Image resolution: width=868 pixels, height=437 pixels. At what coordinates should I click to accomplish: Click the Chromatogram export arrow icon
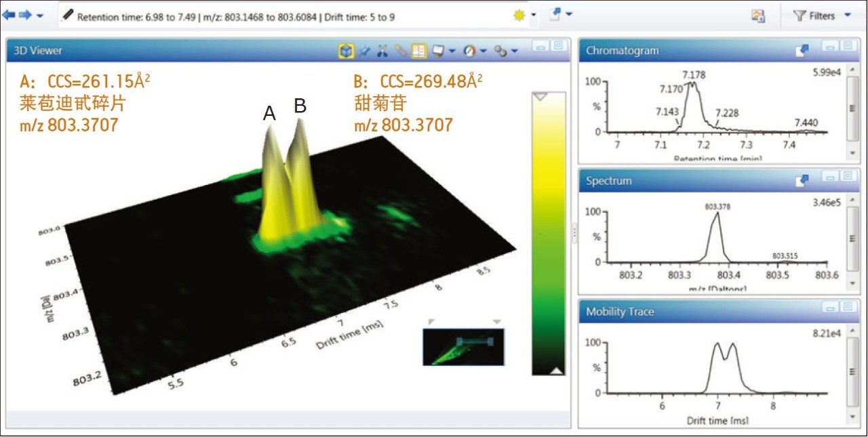pyautogui.click(x=802, y=50)
